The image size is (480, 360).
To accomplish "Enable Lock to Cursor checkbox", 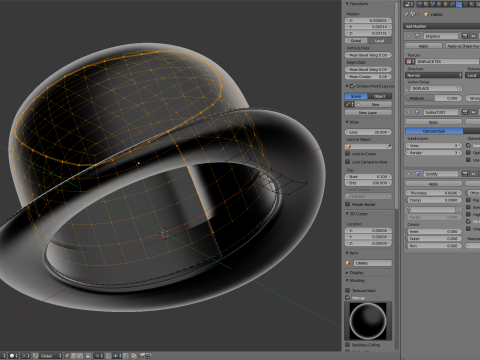I will (x=348, y=154).
